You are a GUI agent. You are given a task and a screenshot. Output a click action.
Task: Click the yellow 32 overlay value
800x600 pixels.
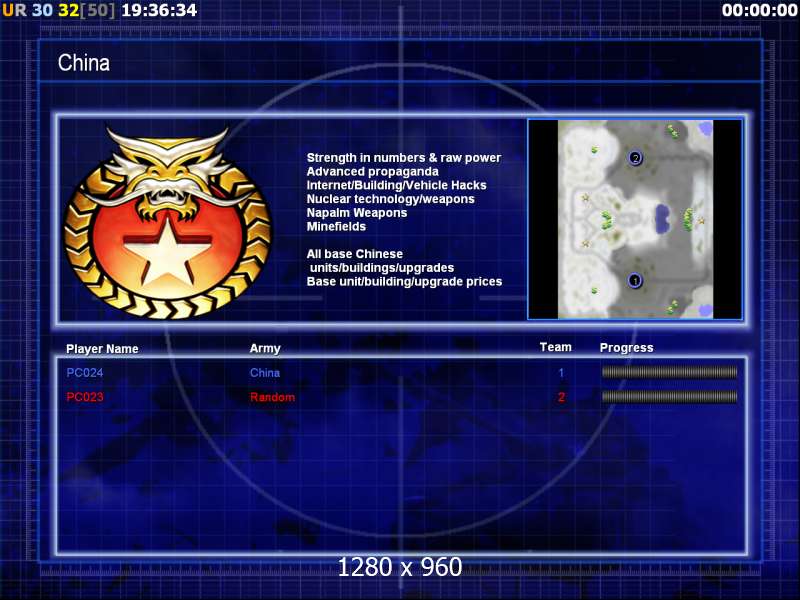tap(68, 10)
